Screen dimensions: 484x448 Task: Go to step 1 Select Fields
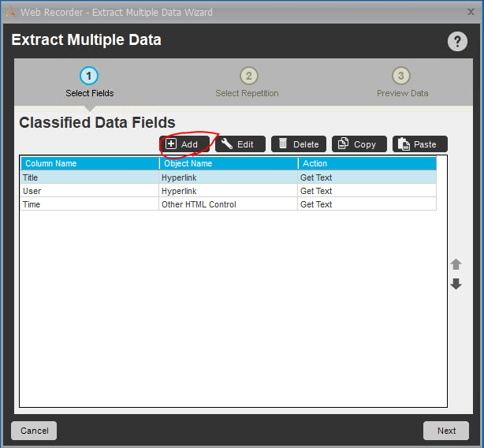89,82
